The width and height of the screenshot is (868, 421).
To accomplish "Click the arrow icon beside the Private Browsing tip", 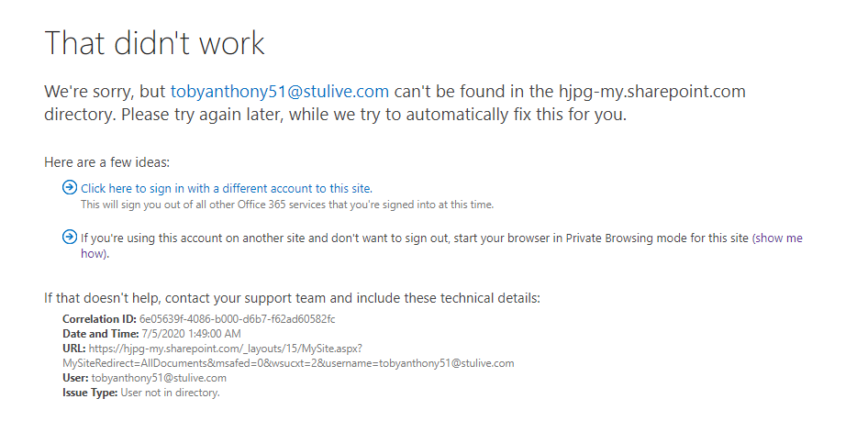I will pyautogui.click(x=69, y=238).
